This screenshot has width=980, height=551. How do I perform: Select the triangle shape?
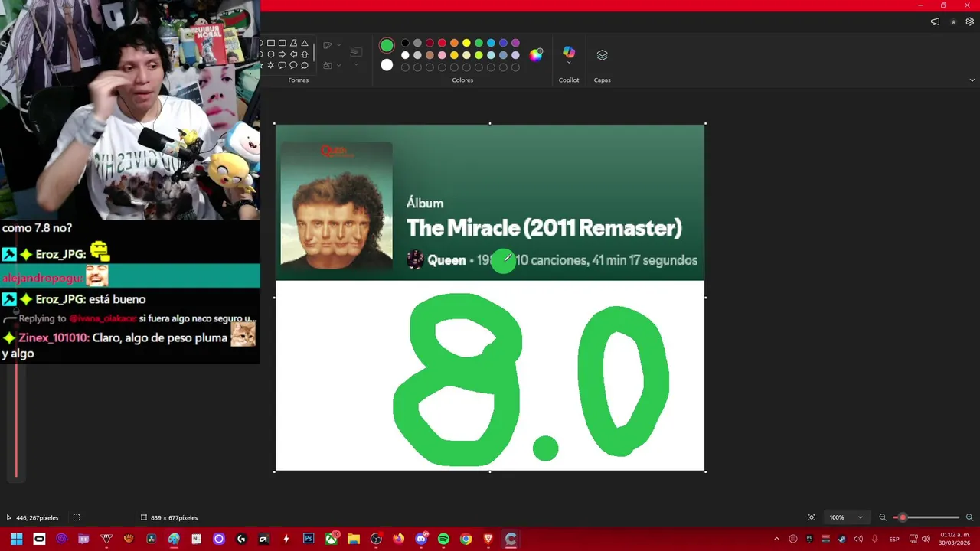pos(305,43)
